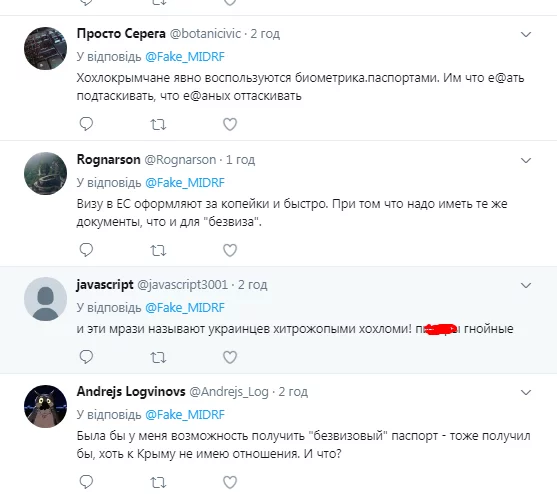Screen dimensions: 557x494
Task: Expand options for Andrejs Logvinovs' tweet
Action: point(526,392)
